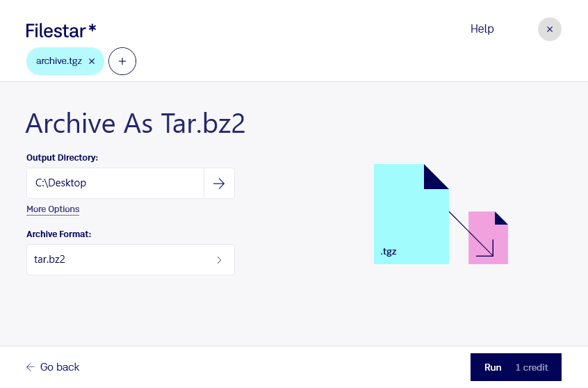
Task: Open the tar.bz2 format chevron
Action: point(220,259)
